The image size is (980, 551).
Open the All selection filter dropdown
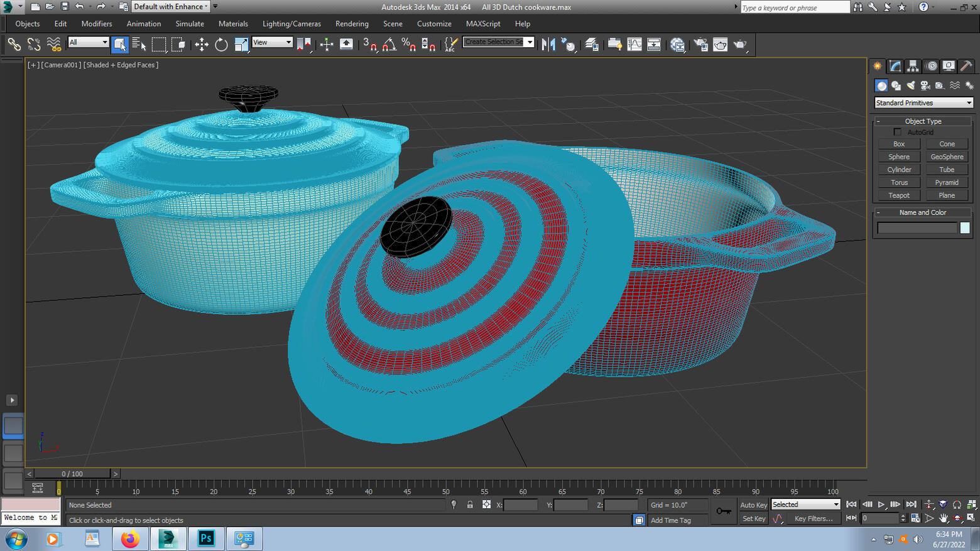(88, 42)
